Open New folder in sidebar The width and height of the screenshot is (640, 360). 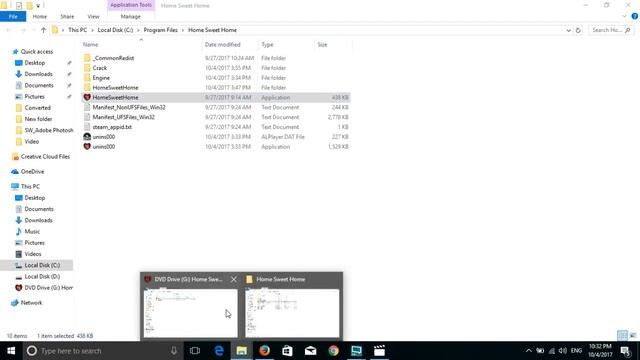point(38,119)
